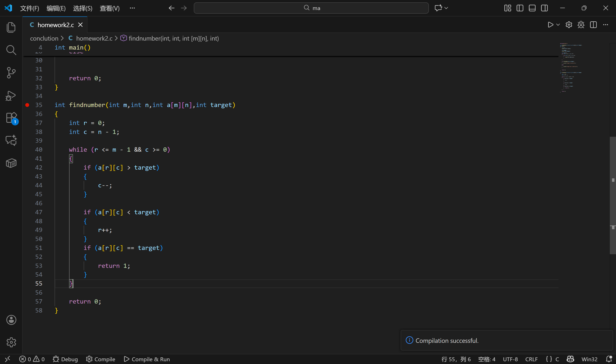Open the Extensions view with badge
Viewport: 616px width, 364px height.
tap(11, 118)
